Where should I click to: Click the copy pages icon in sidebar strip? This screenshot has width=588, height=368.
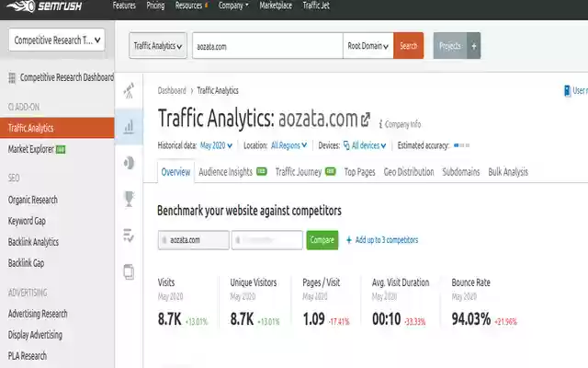[129, 271]
